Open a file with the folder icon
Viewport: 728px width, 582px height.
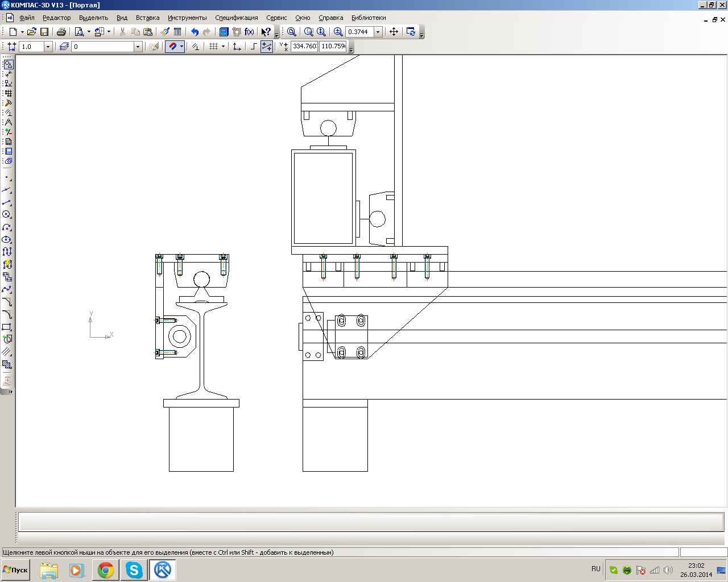32,32
